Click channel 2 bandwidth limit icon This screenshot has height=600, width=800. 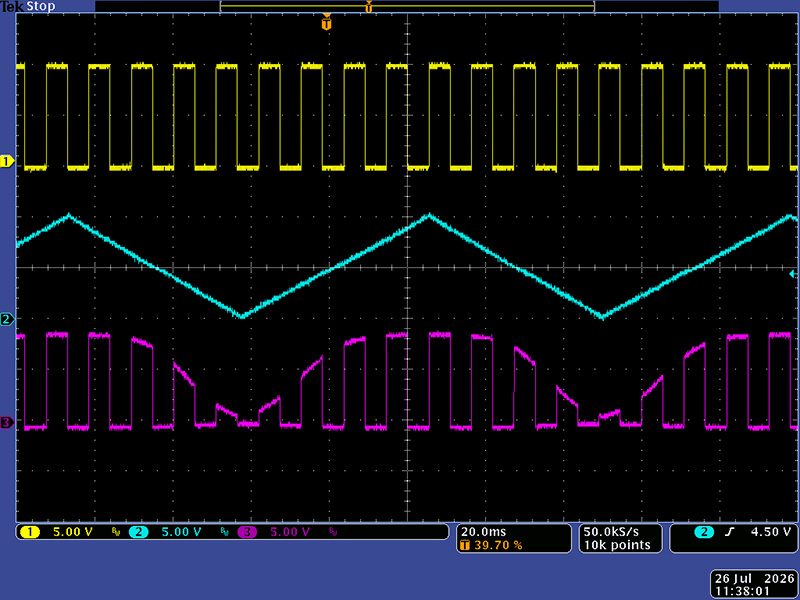[x=224, y=532]
